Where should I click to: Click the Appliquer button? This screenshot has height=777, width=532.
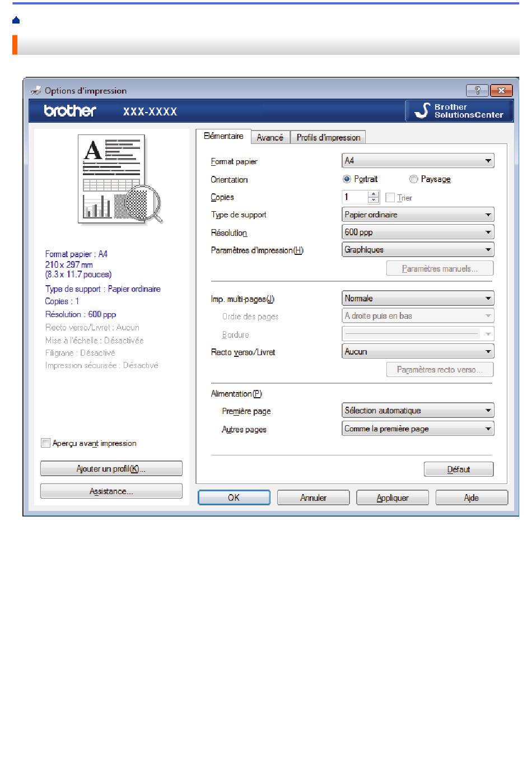point(393,497)
